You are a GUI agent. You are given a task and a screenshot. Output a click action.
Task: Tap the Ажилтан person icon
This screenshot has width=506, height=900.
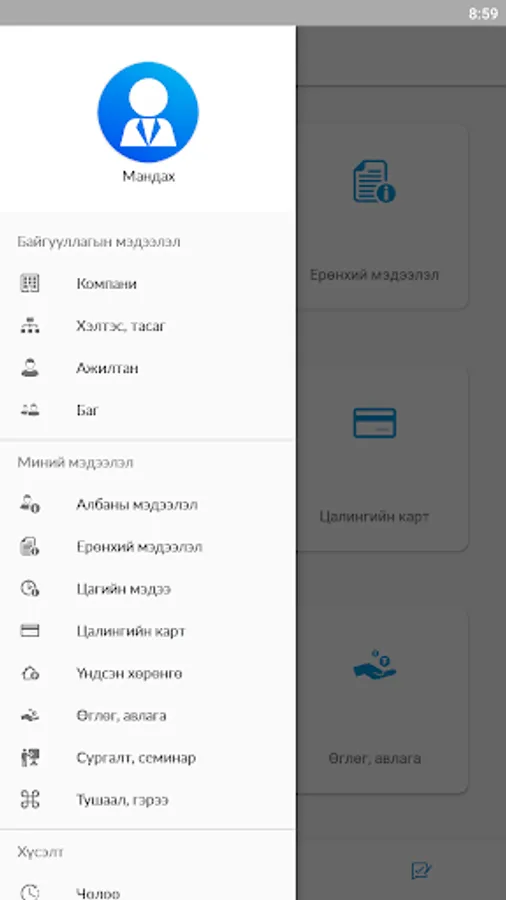(30, 368)
